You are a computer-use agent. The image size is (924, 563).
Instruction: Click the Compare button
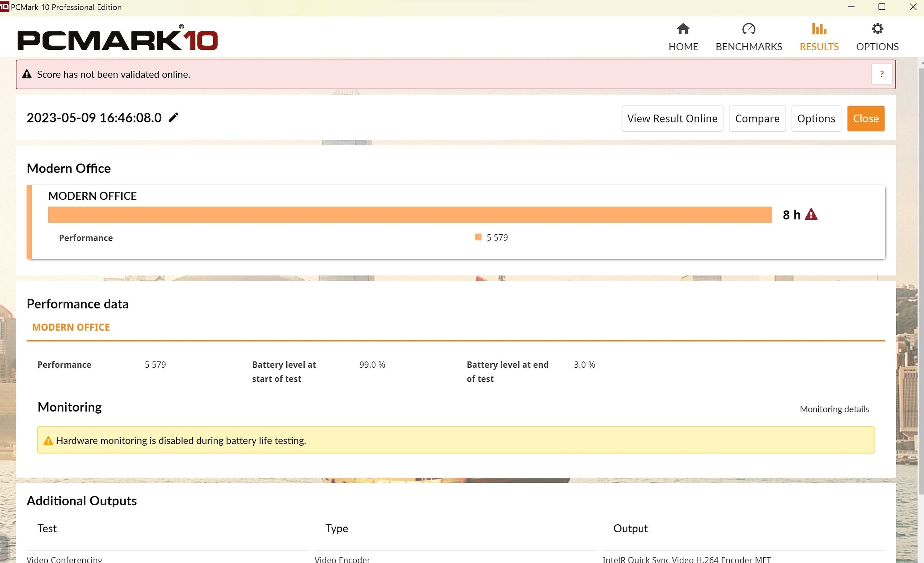point(757,118)
